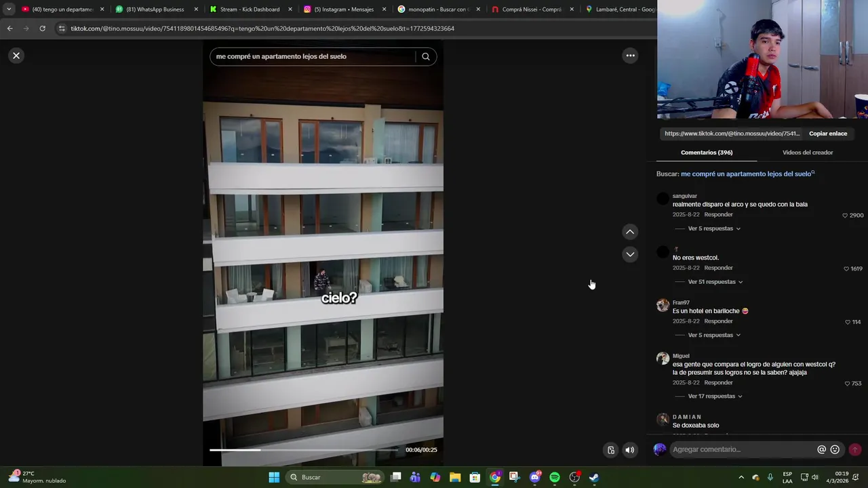868x488 pixels.
Task: Open the sanguivar username link
Action: pos(684,196)
